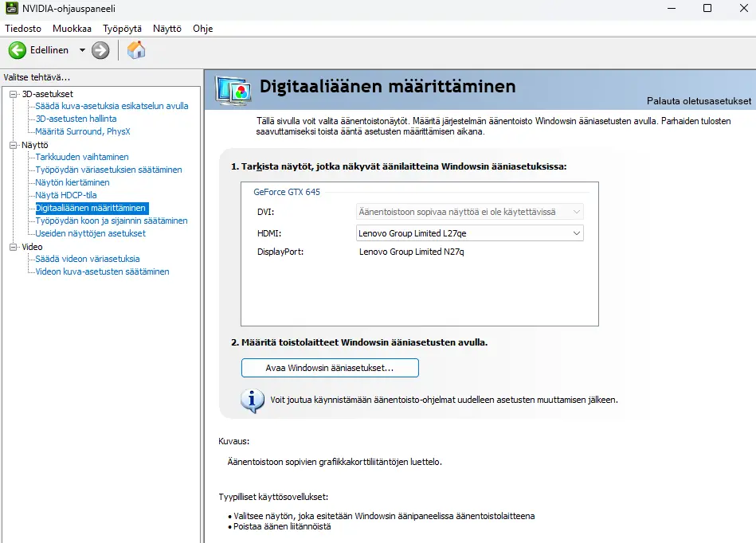Click the DisplayPort: label
The width and height of the screenshot is (756, 543).
click(x=280, y=252)
